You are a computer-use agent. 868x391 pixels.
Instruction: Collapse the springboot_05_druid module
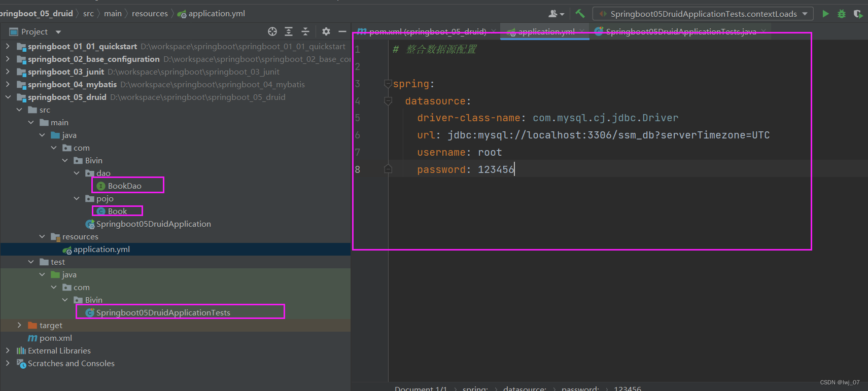(x=8, y=97)
